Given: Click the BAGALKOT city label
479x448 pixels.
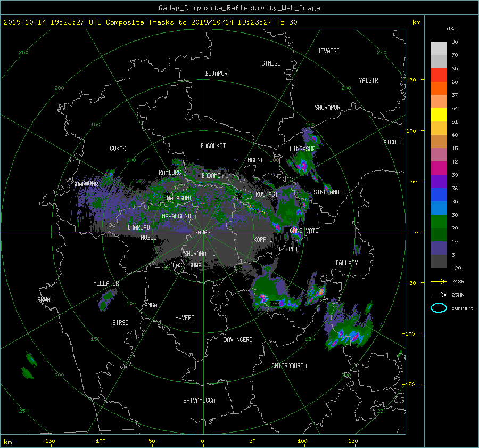Looking at the screenshot, I should coord(213,146).
